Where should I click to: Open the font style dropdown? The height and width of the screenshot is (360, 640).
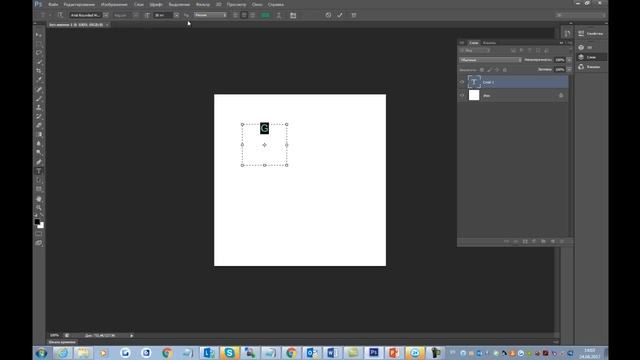(x=136, y=15)
